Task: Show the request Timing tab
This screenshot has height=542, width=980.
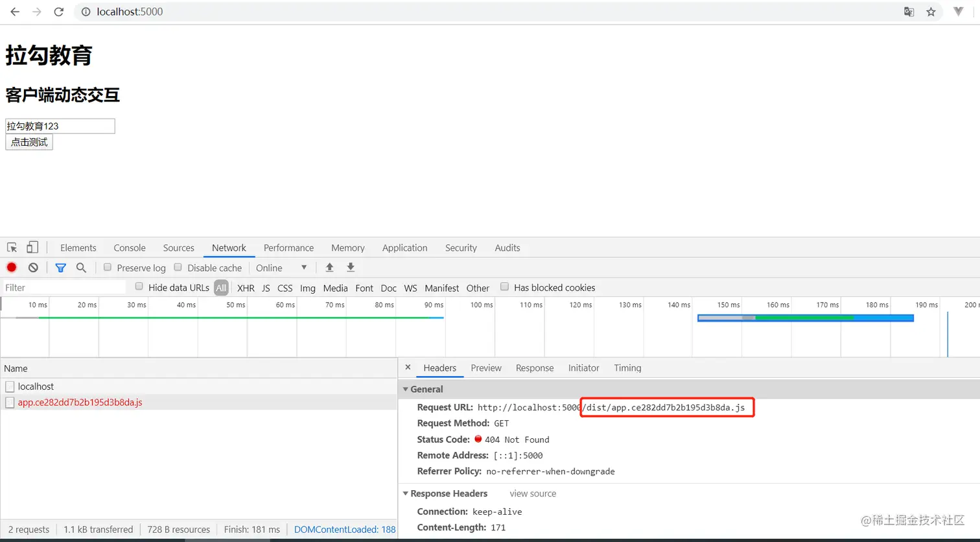Action: tap(627, 368)
